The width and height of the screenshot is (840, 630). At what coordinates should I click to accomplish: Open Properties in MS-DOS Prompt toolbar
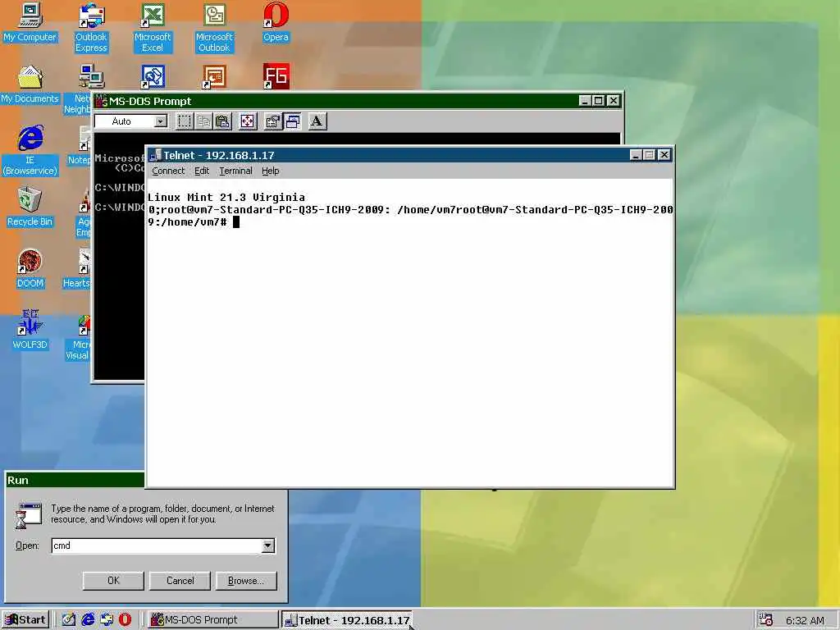pos(272,121)
